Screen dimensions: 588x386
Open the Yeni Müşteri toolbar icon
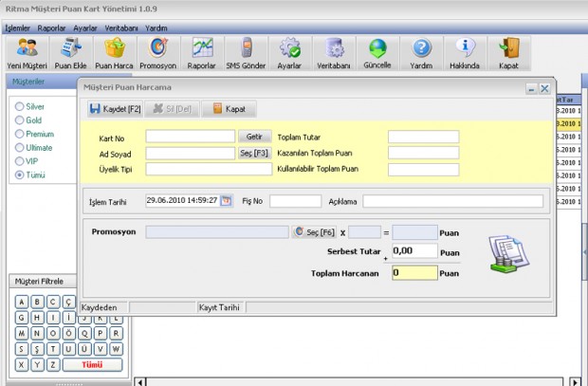[x=27, y=54]
